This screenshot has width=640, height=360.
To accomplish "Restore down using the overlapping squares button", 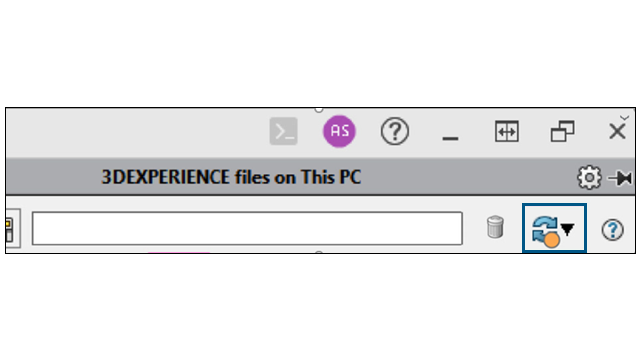I will point(562,131).
